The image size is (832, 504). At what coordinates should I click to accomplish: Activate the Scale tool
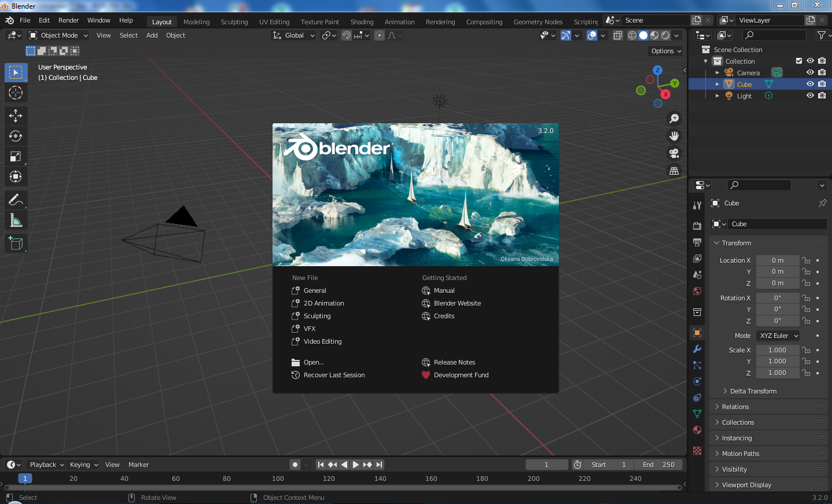[x=16, y=156]
